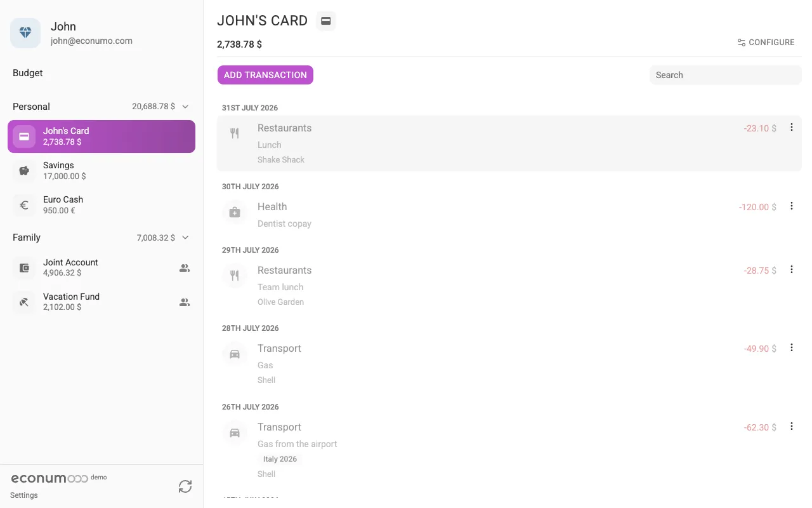The width and height of the screenshot is (812, 508).
Task: Open more options for -120.00 $ transaction
Action: (x=791, y=206)
